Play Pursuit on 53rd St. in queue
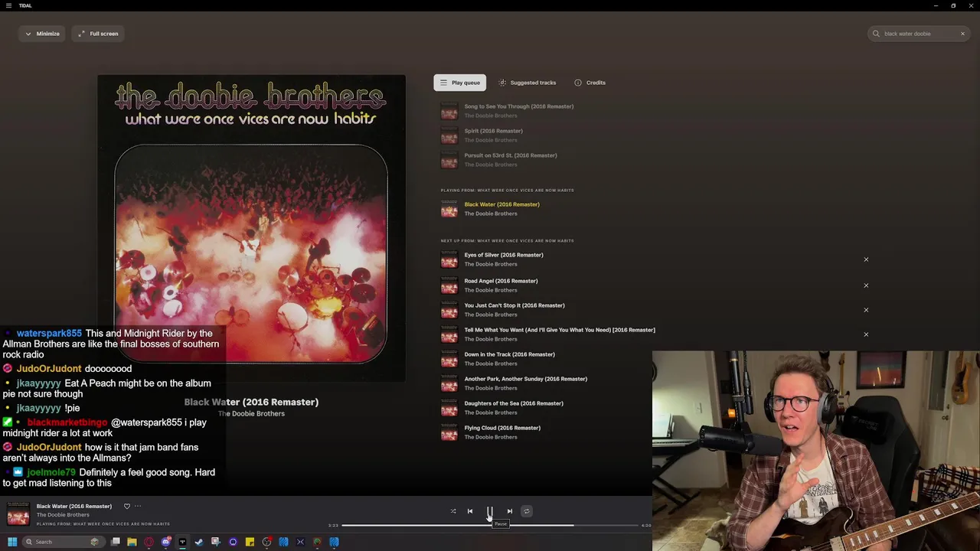The image size is (980, 551). point(510,155)
